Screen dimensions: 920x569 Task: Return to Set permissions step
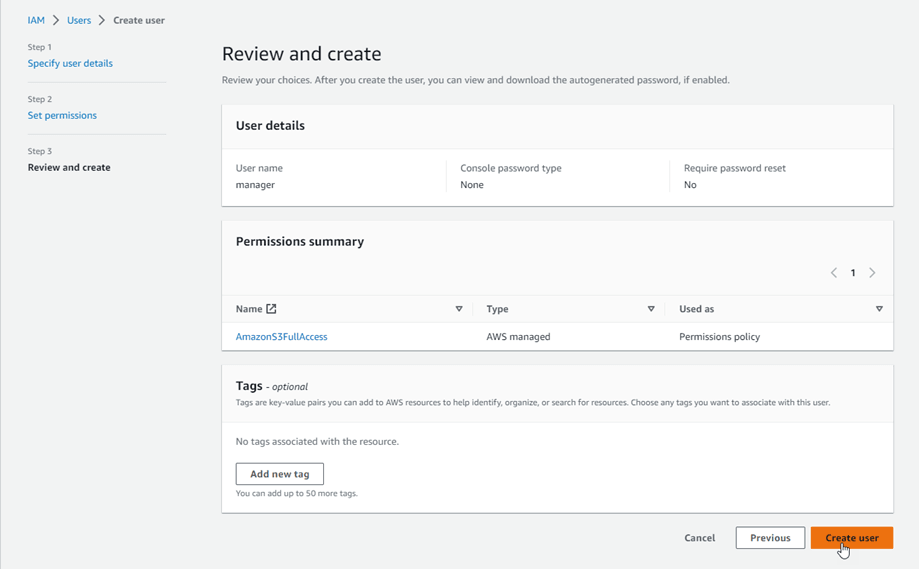(62, 115)
